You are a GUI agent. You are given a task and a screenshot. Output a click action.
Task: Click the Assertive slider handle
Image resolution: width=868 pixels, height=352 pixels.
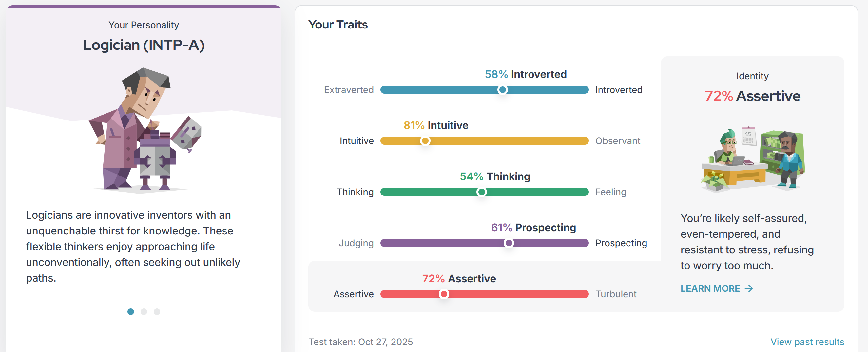point(444,294)
